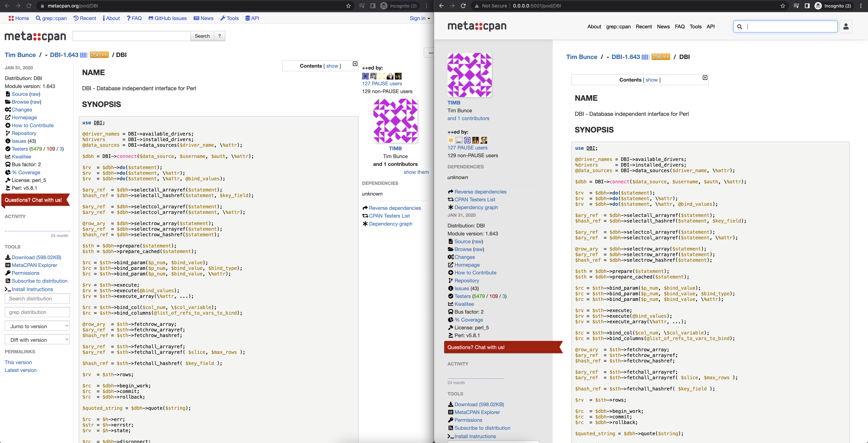Bookmark metacpan.org page with star icon
The height and width of the screenshot is (443, 868).
coord(348,6)
